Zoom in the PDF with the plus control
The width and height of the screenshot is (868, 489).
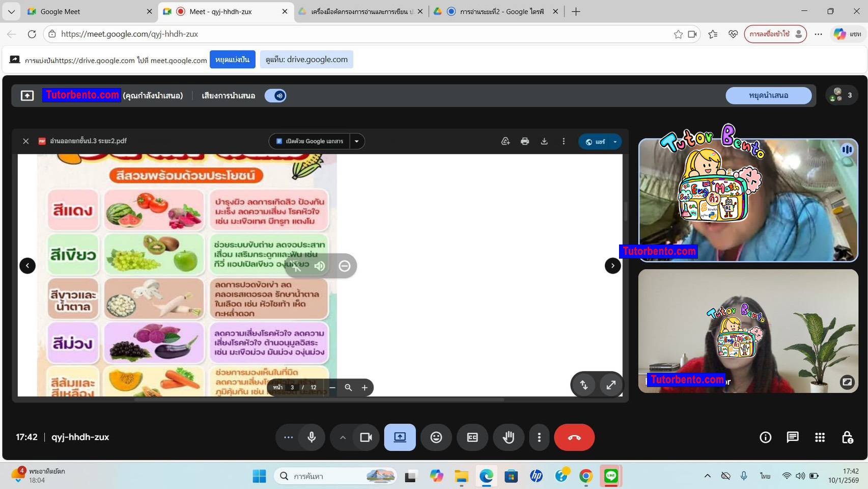coord(365,388)
